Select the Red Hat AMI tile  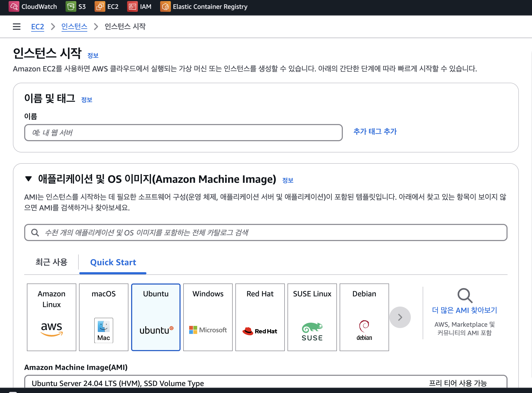click(x=260, y=317)
